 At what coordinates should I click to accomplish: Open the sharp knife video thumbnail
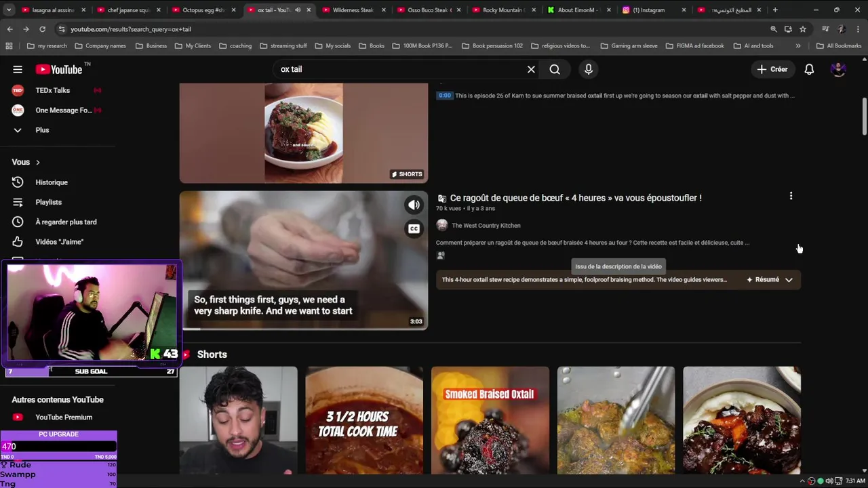pyautogui.click(x=304, y=260)
